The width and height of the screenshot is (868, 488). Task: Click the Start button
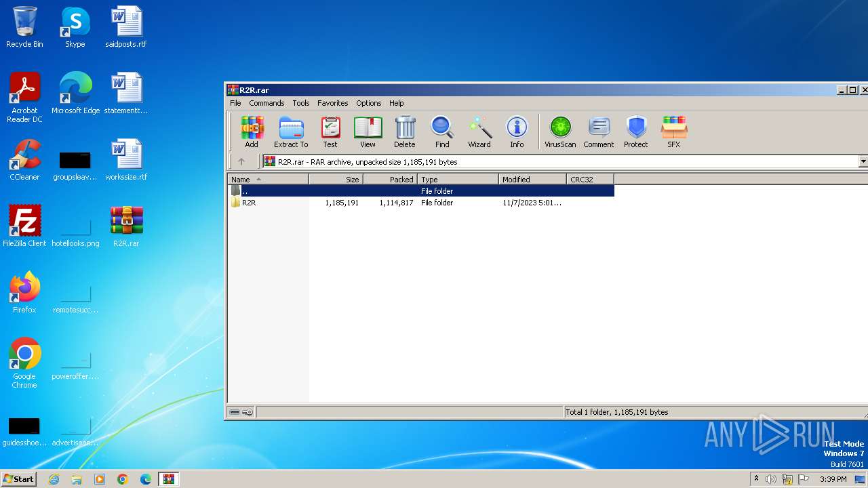pyautogui.click(x=19, y=479)
